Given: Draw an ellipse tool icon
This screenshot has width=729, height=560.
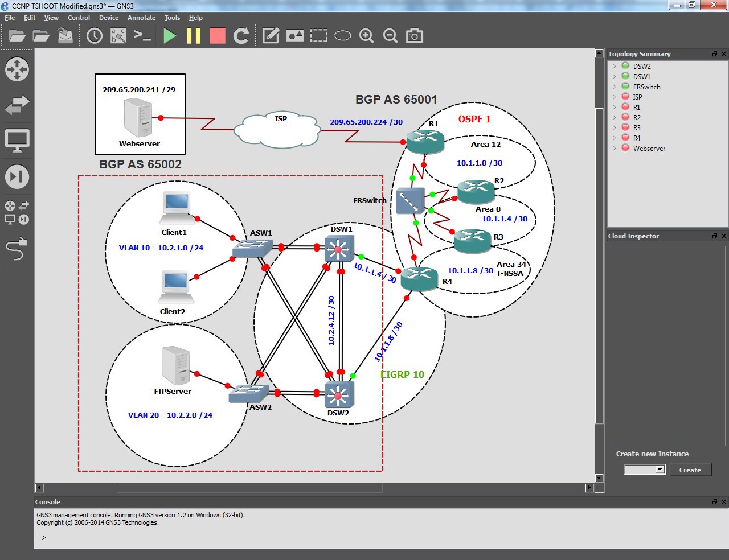Looking at the screenshot, I should [x=342, y=36].
